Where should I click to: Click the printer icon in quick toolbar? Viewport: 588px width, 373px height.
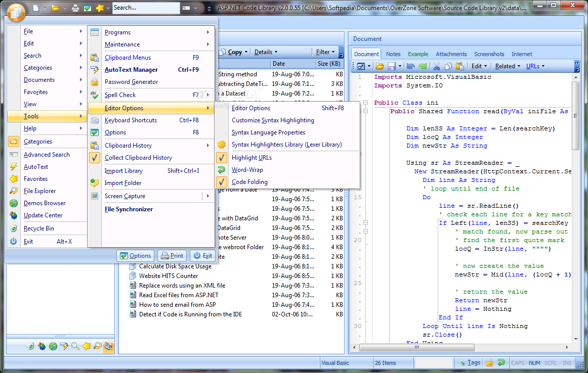click(x=75, y=8)
